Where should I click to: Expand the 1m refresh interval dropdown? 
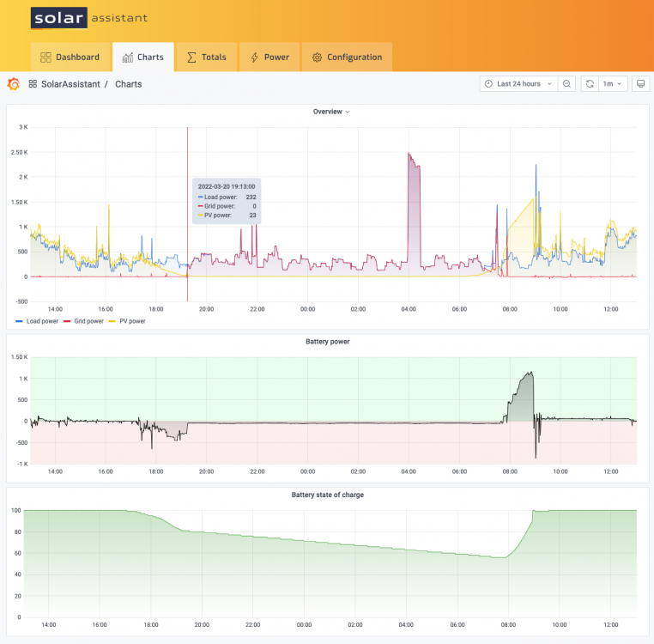(x=613, y=84)
